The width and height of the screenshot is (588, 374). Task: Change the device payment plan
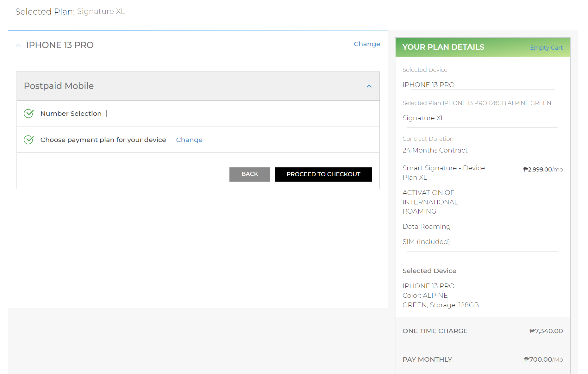pyautogui.click(x=189, y=140)
